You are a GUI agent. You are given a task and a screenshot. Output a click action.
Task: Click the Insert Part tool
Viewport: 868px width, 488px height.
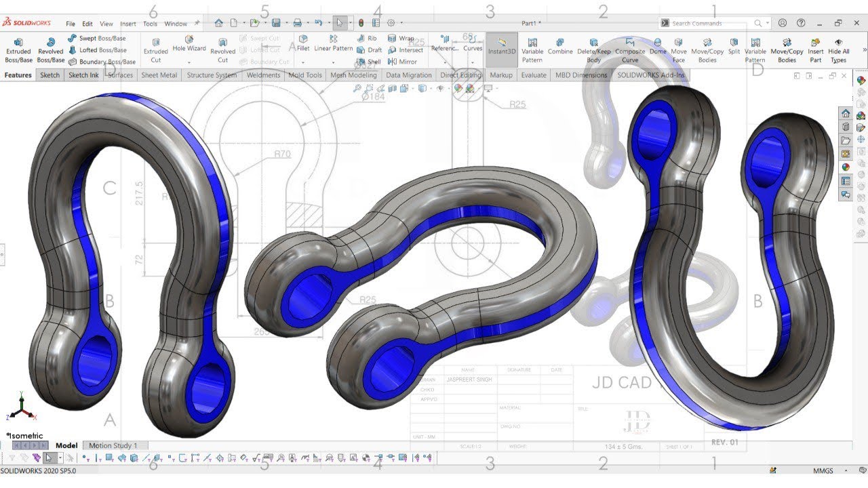pyautogui.click(x=816, y=51)
